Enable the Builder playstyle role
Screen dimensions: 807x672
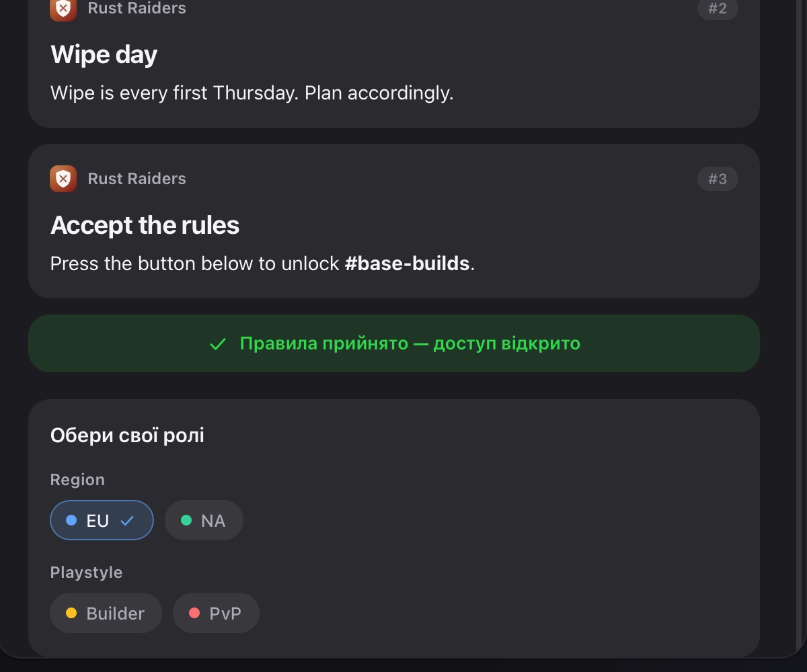pyautogui.click(x=106, y=613)
